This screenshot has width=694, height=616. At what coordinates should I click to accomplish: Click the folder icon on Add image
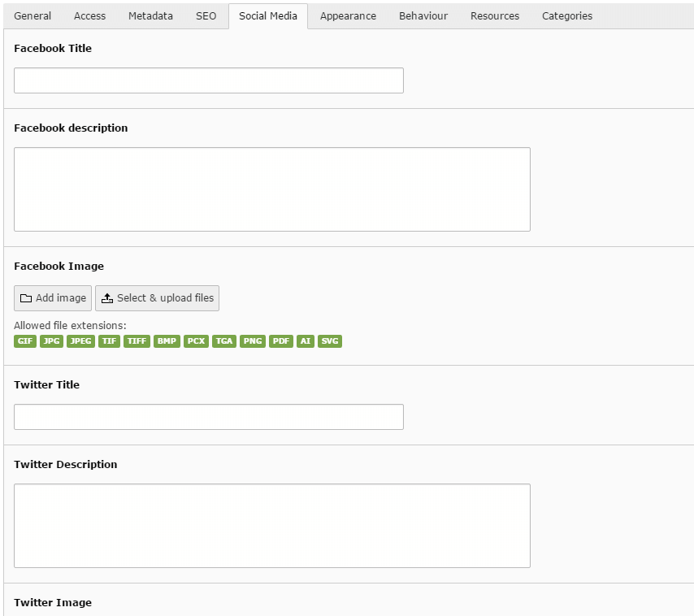coord(26,298)
